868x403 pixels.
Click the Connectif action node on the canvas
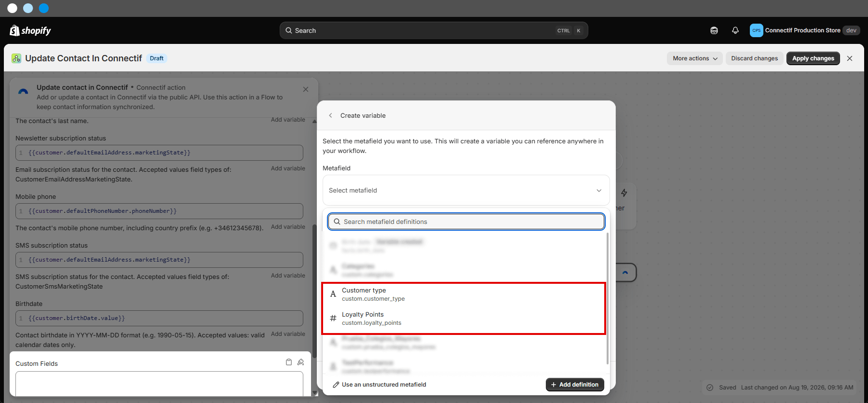[x=625, y=273]
